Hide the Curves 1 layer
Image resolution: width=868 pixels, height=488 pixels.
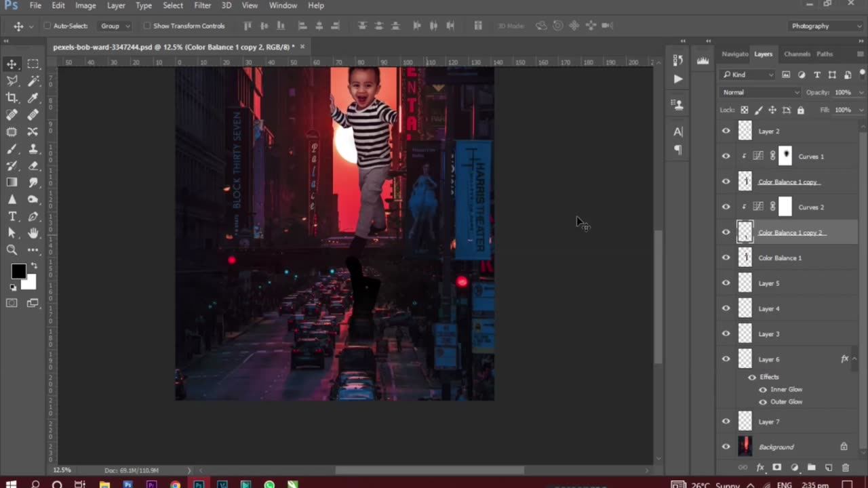(x=726, y=157)
